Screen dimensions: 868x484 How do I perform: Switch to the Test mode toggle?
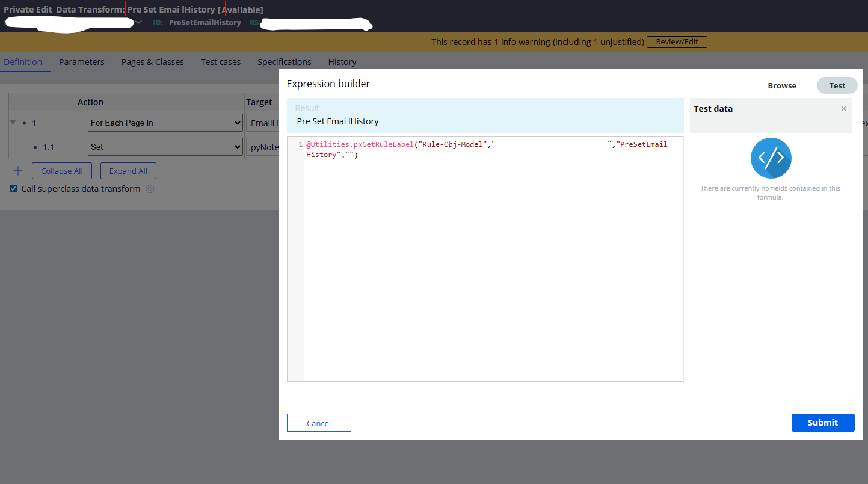[x=837, y=85]
